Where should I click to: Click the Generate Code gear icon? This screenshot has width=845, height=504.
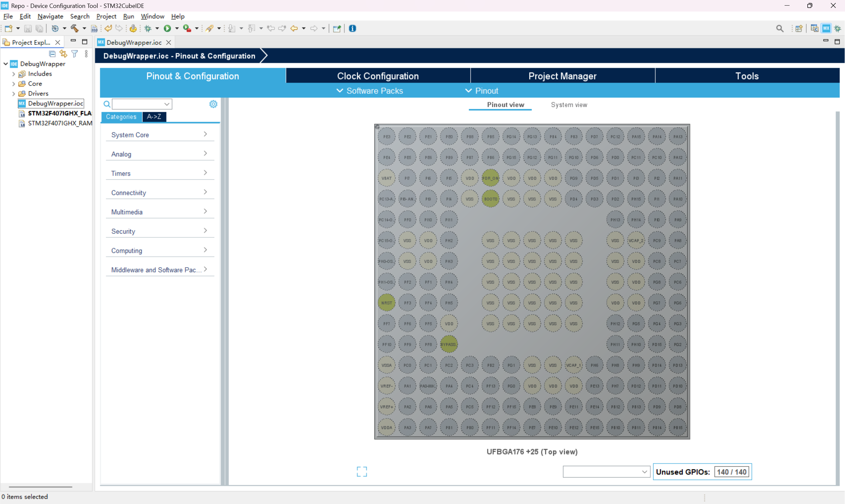133,28
